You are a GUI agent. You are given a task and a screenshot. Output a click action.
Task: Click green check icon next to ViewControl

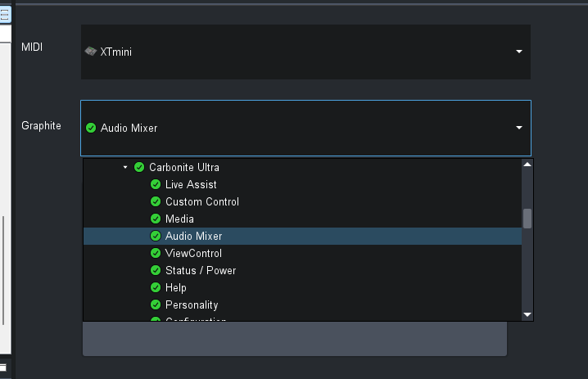click(156, 253)
